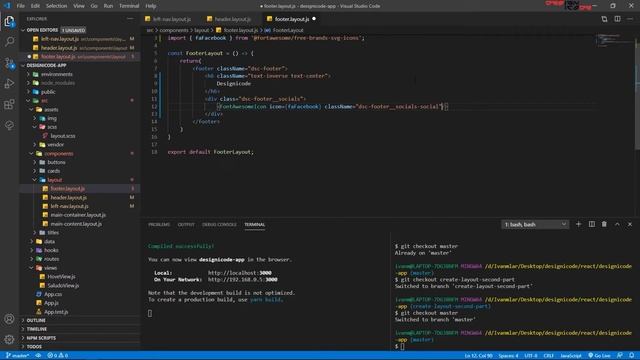This screenshot has width=640, height=360.
Task: Kill the terminal with trash icon
Action: coord(604,224)
